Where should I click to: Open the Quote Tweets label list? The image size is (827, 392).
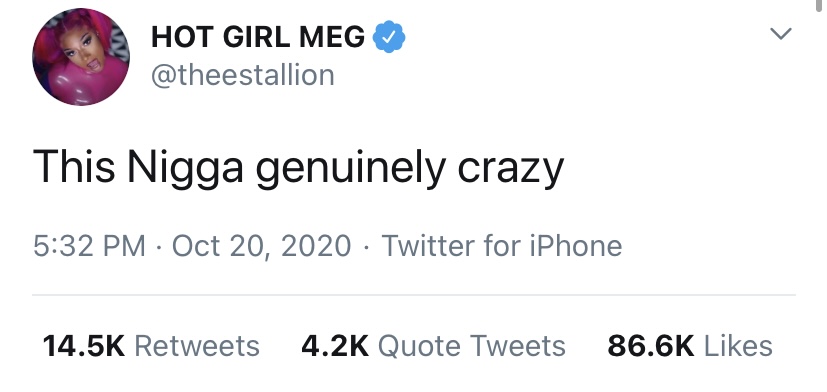pos(472,347)
